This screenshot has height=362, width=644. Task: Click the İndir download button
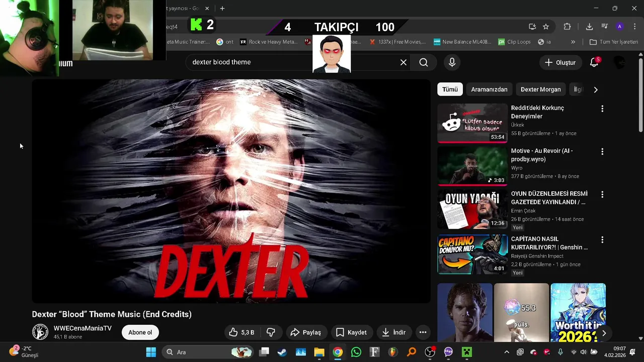(x=394, y=332)
